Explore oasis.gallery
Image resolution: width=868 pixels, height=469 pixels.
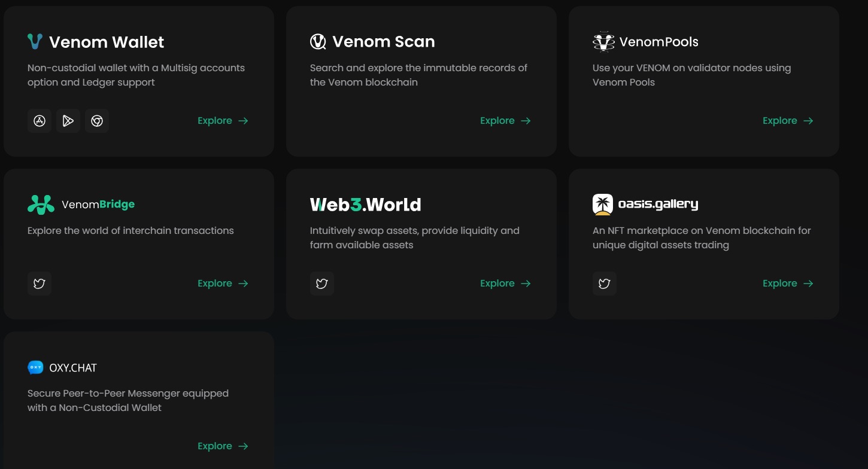pos(788,284)
